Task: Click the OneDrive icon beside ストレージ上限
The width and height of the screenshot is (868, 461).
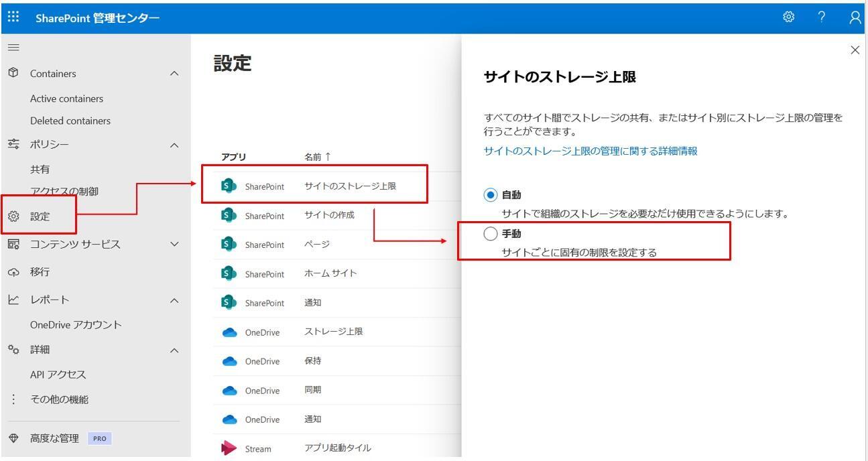Action: (x=229, y=332)
